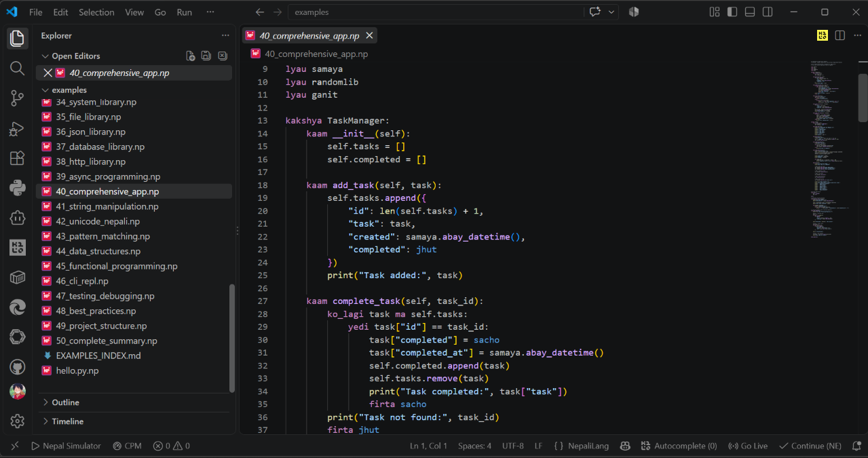
Task: Close 40_comprehensive_app.np in Open Editors list
Action: 48,73
